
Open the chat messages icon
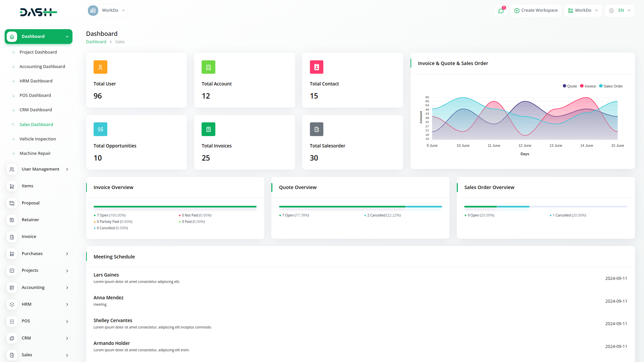501,11
